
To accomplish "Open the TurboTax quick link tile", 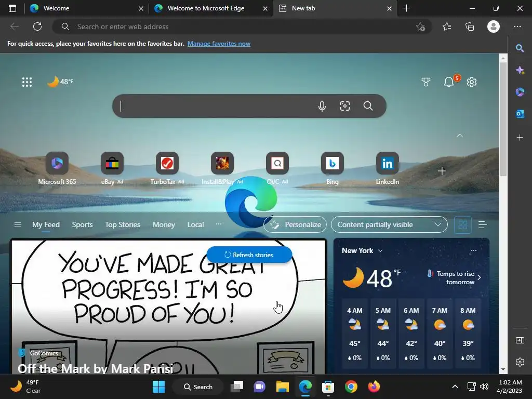I will 167,168.
